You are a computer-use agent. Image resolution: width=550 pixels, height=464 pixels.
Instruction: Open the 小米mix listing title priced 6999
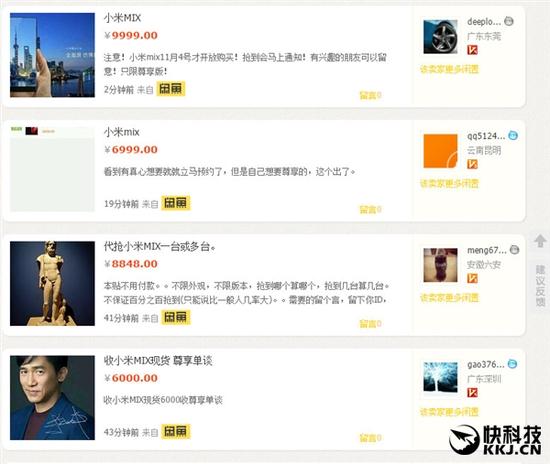pyautogui.click(x=122, y=132)
